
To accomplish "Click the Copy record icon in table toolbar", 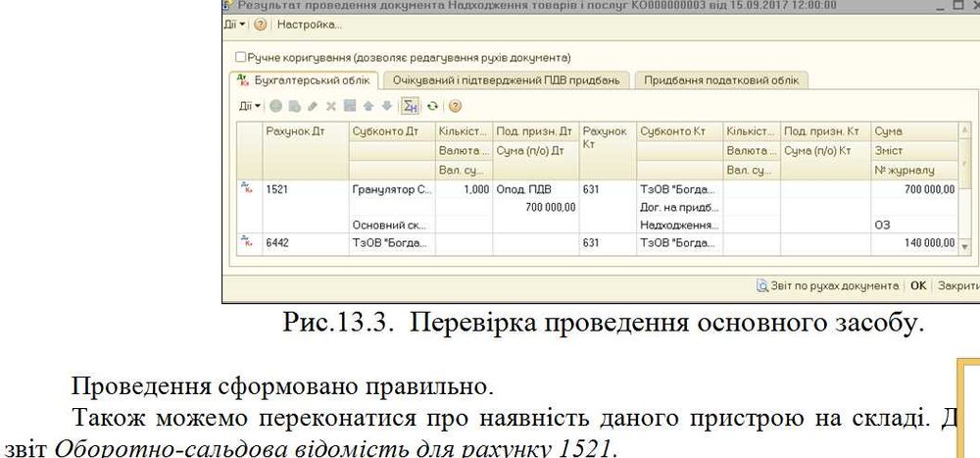I will 294,106.
